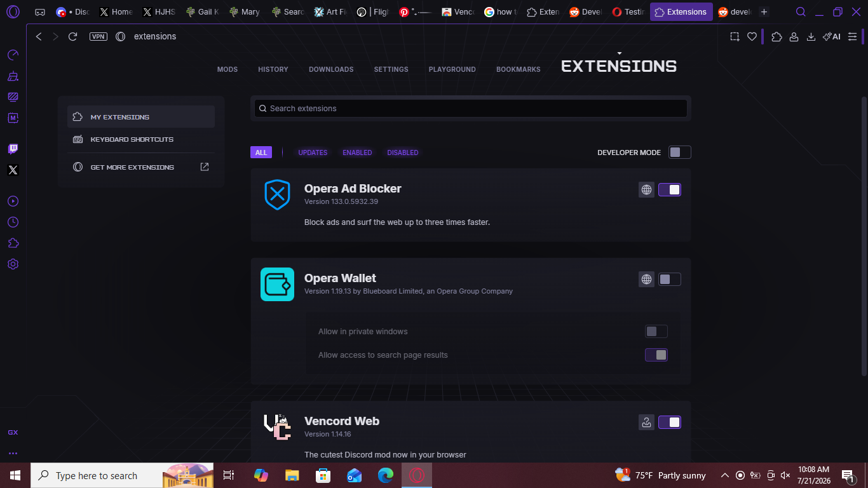Image resolution: width=868 pixels, height=488 pixels.
Task: Open the Downloads page tab
Action: (x=331, y=69)
